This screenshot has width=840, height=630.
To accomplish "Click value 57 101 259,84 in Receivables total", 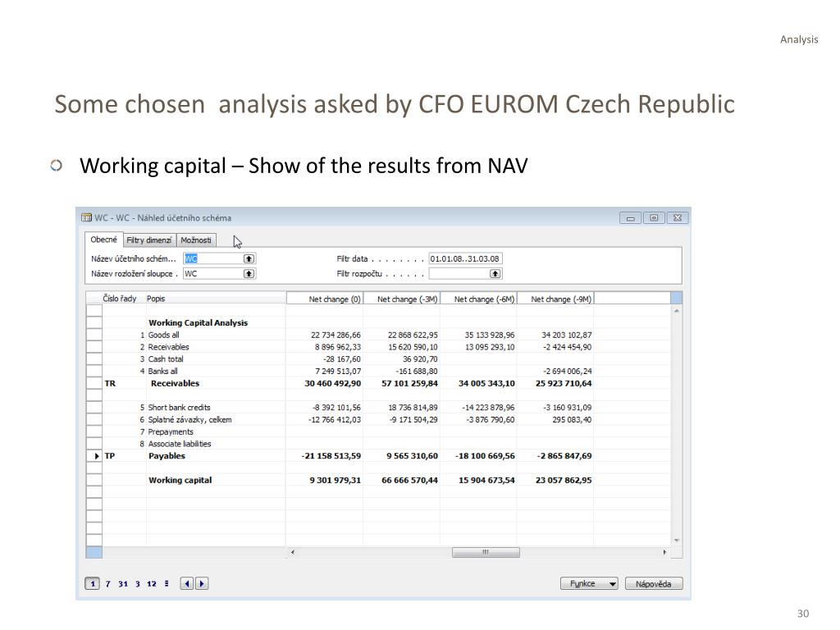I will pos(410,384).
